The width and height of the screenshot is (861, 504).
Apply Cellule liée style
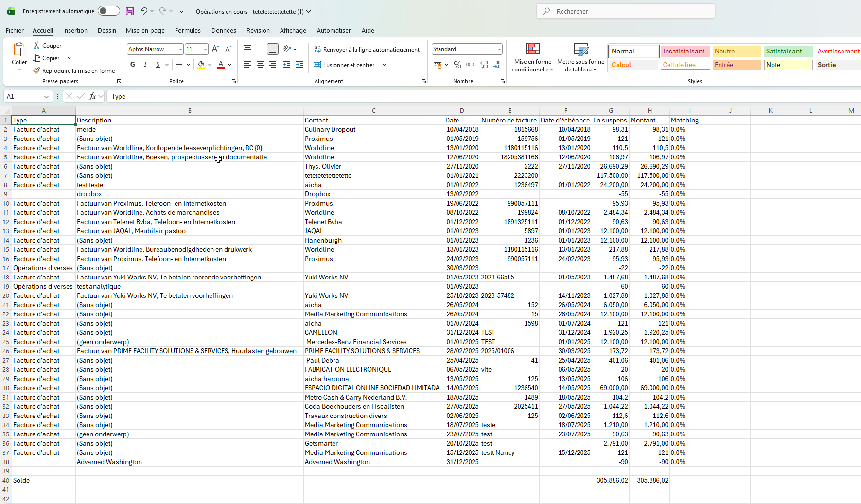(685, 65)
